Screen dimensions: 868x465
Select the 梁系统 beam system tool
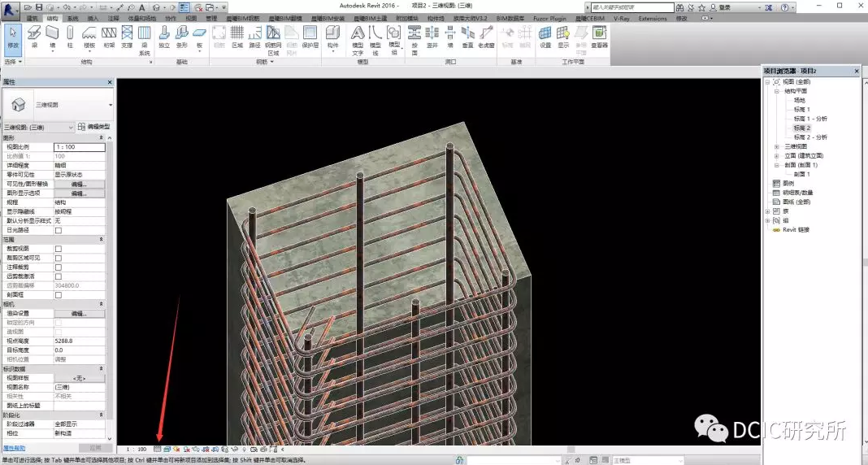[145, 40]
